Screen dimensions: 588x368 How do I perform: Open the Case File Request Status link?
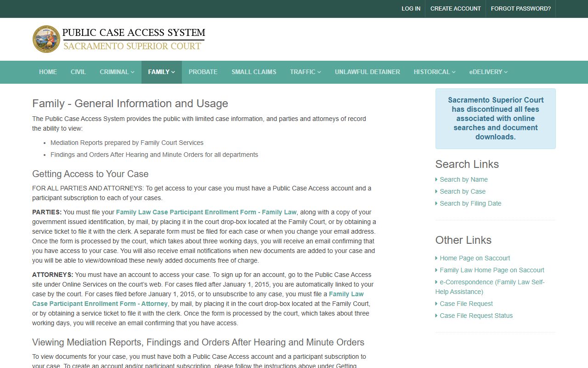coord(476,316)
